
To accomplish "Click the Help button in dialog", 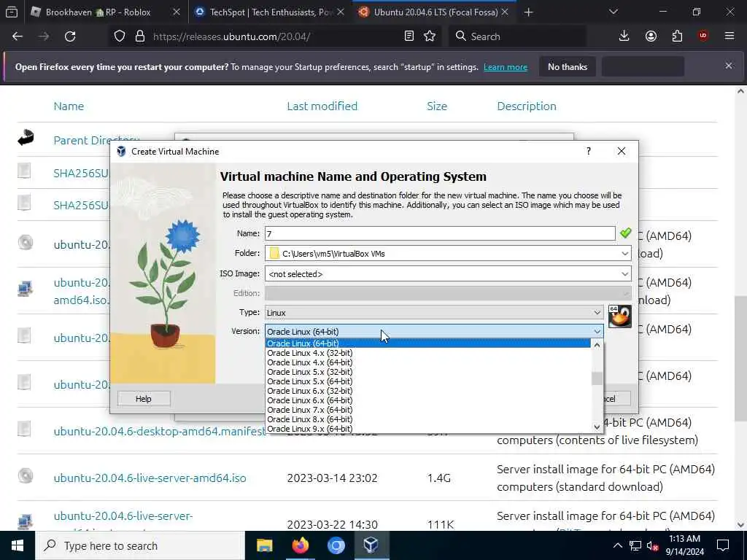I will (x=144, y=399).
